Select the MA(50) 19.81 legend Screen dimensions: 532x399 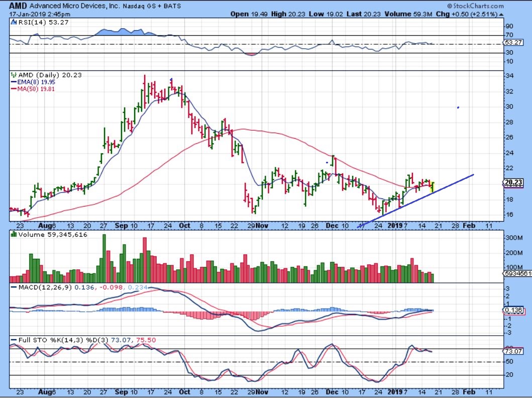click(x=36, y=89)
